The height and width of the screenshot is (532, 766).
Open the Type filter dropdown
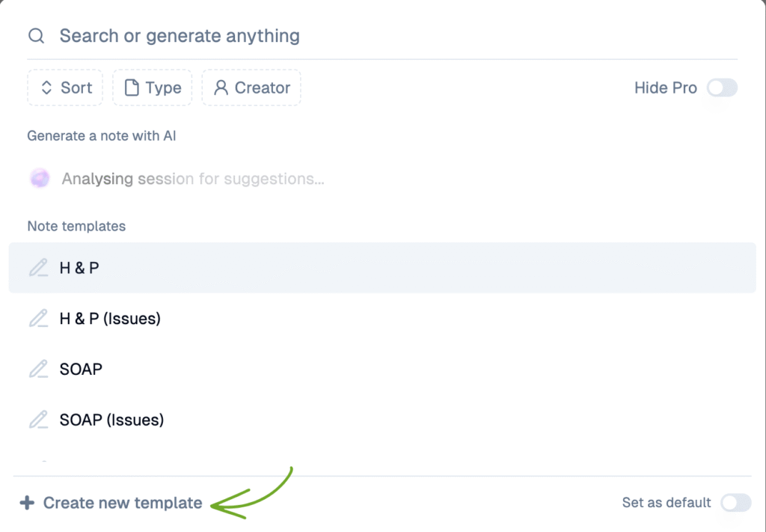click(x=153, y=88)
